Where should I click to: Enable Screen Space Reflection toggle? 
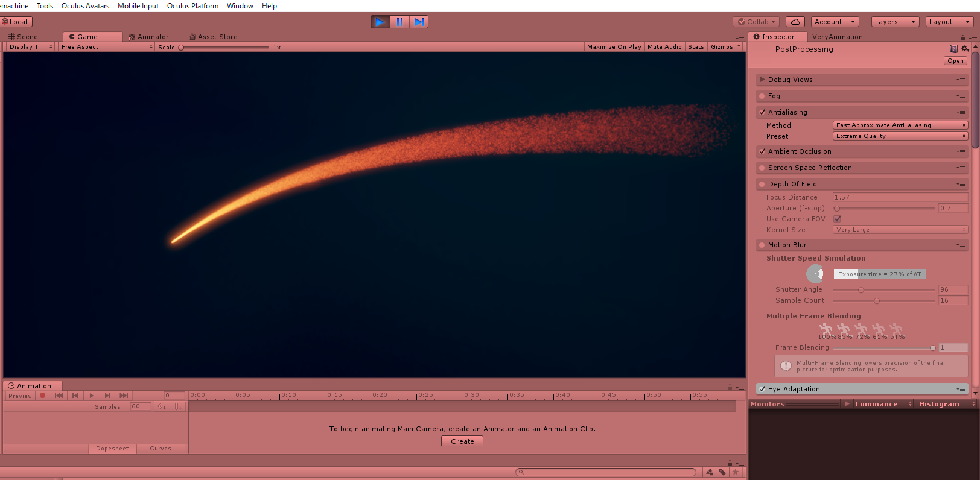tap(762, 168)
